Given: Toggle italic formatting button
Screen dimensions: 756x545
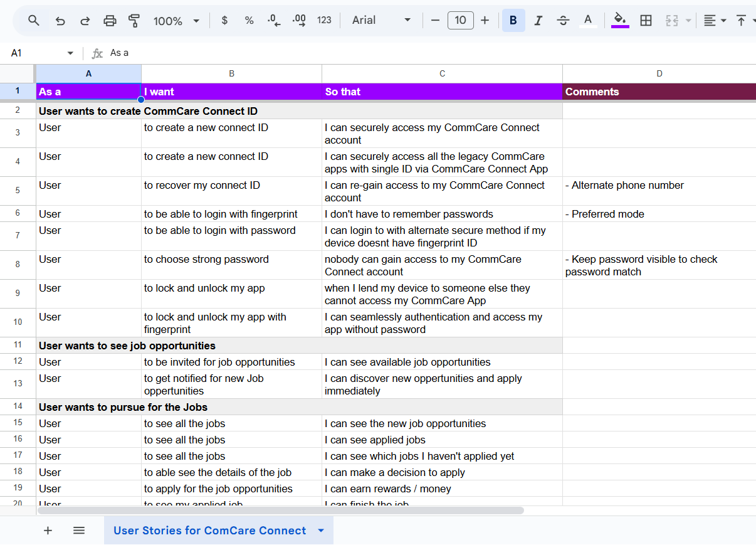Looking at the screenshot, I should (x=538, y=21).
